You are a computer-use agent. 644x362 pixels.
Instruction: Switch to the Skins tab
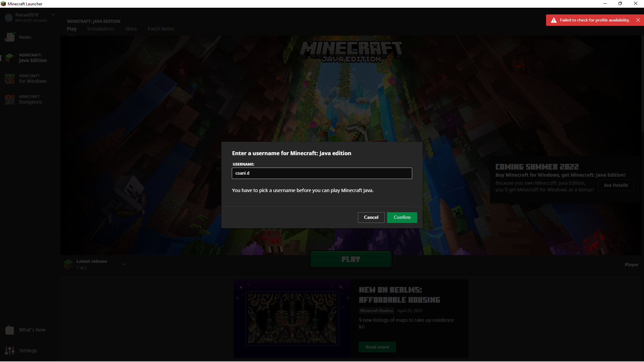point(131,29)
